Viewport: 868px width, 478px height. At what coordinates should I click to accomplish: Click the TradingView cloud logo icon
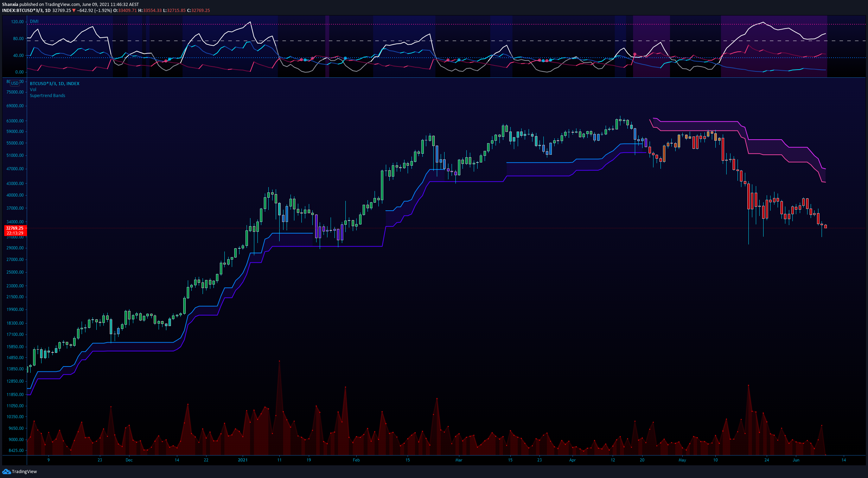pos(6,471)
